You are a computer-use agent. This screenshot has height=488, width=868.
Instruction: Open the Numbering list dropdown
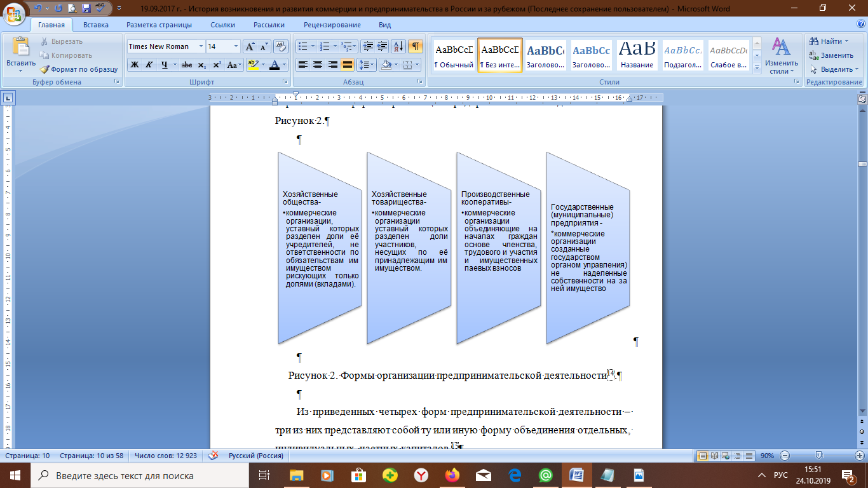point(334,46)
